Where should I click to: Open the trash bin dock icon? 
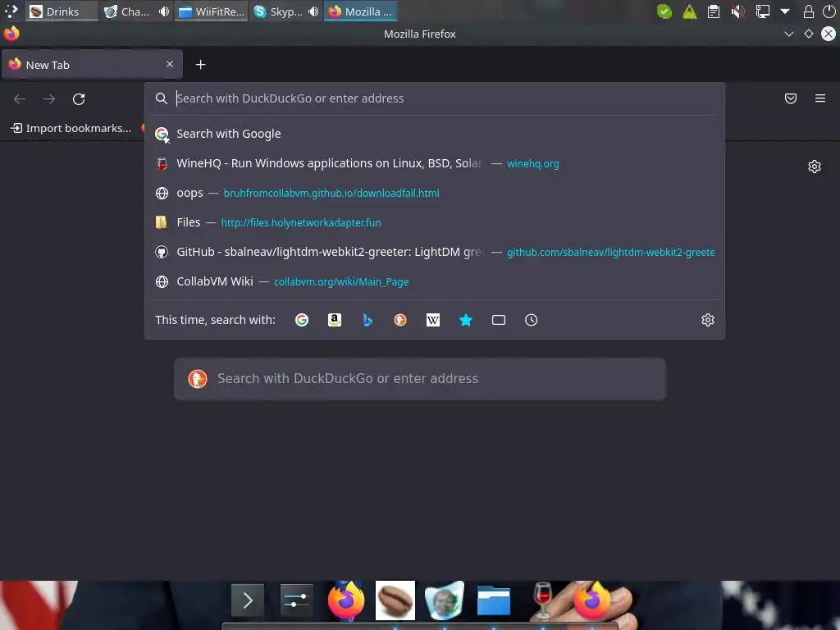click(444, 600)
